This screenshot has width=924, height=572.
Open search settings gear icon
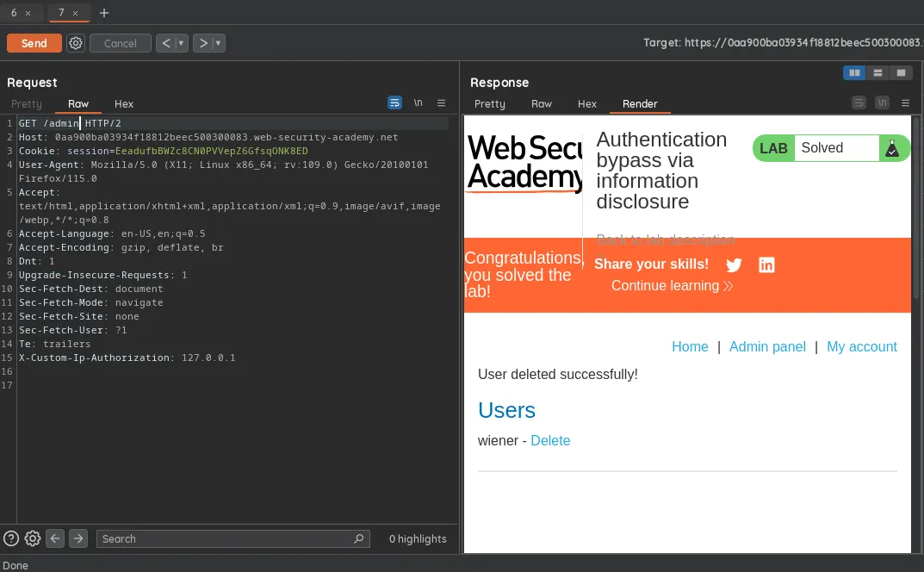tap(33, 538)
